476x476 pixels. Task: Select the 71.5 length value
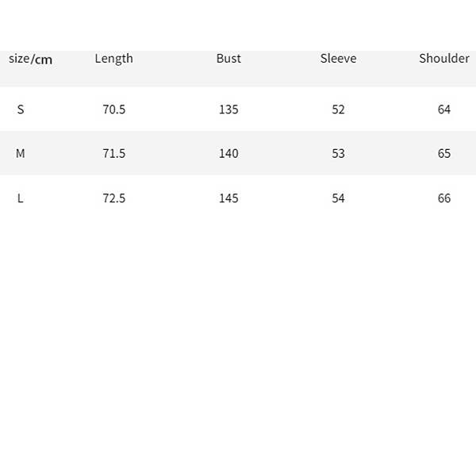[x=113, y=154]
